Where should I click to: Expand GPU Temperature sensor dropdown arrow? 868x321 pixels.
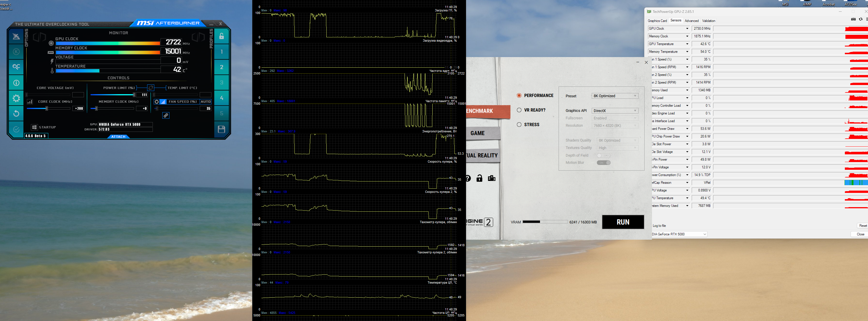click(687, 44)
